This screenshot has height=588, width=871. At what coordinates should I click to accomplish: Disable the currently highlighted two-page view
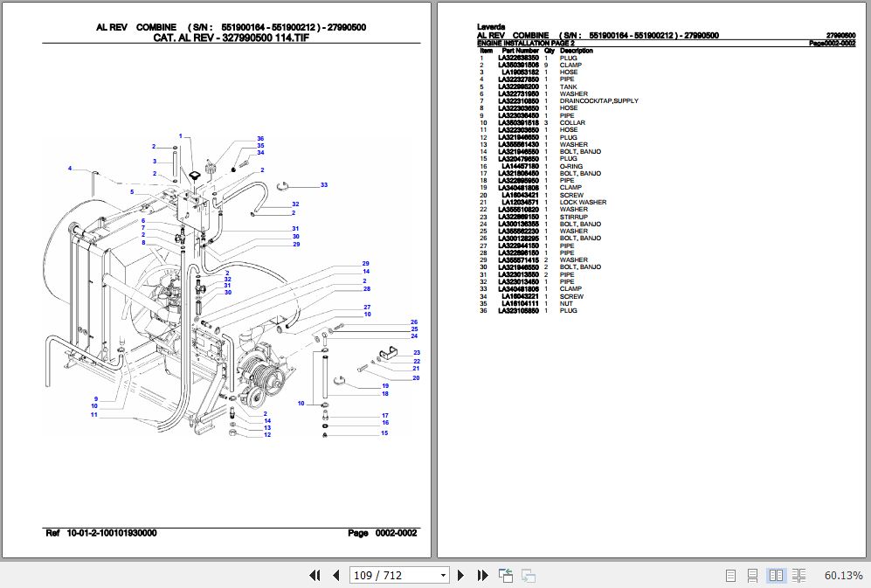776,576
